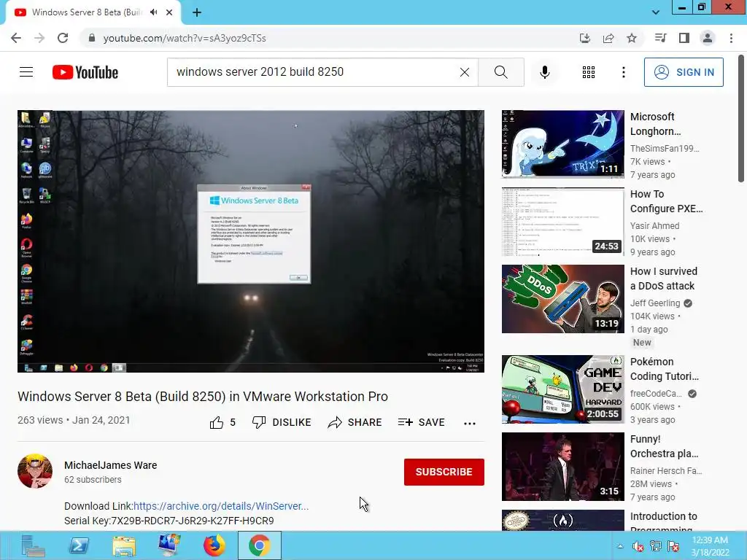Click the share this page icon
This screenshot has width=747, height=560.
pyautogui.click(x=608, y=38)
